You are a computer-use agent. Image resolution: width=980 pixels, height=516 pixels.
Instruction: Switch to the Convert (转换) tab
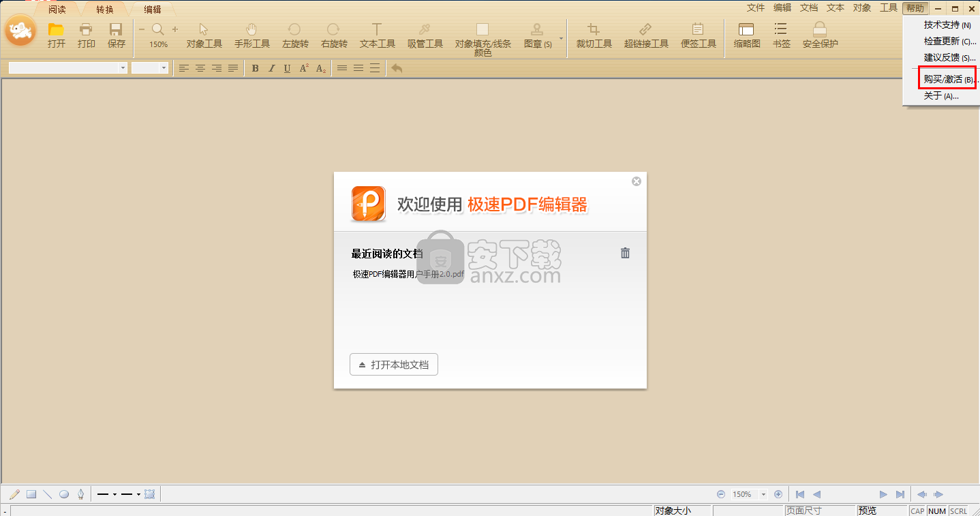pyautogui.click(x=105, y=10)
